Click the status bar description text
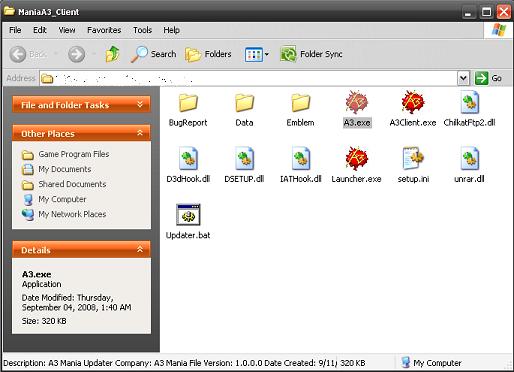 169,363
